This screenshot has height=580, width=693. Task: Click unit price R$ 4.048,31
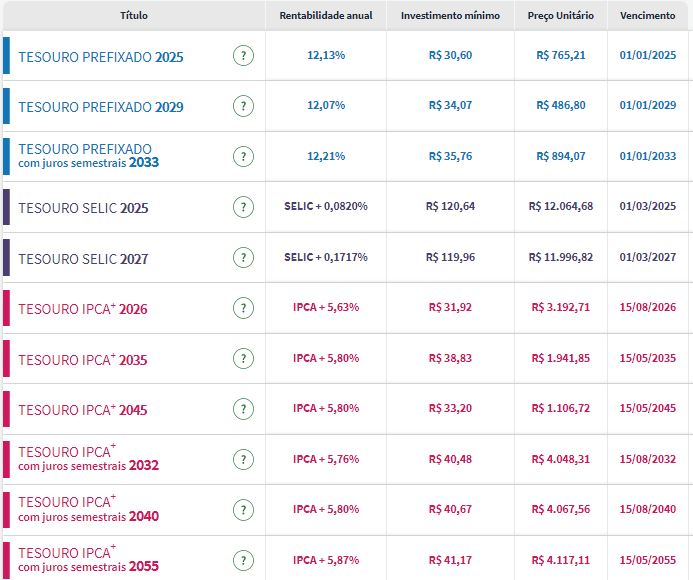tap(561, 459)
